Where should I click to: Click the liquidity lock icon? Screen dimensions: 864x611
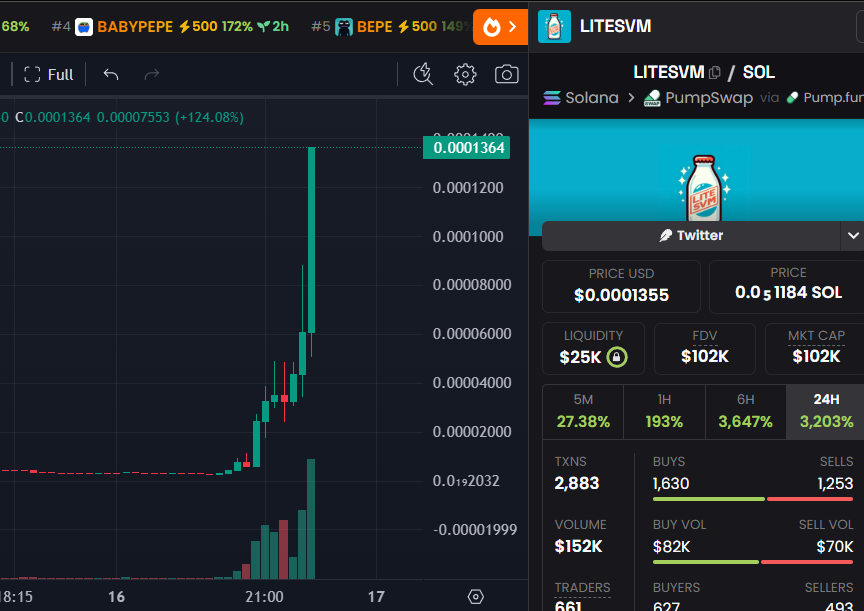pos(617,357)
